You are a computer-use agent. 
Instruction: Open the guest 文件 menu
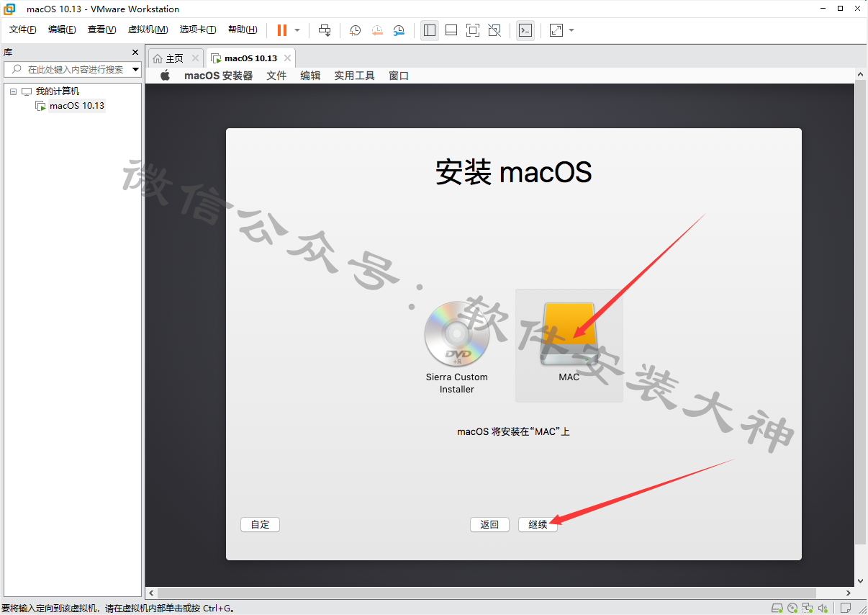276,76
